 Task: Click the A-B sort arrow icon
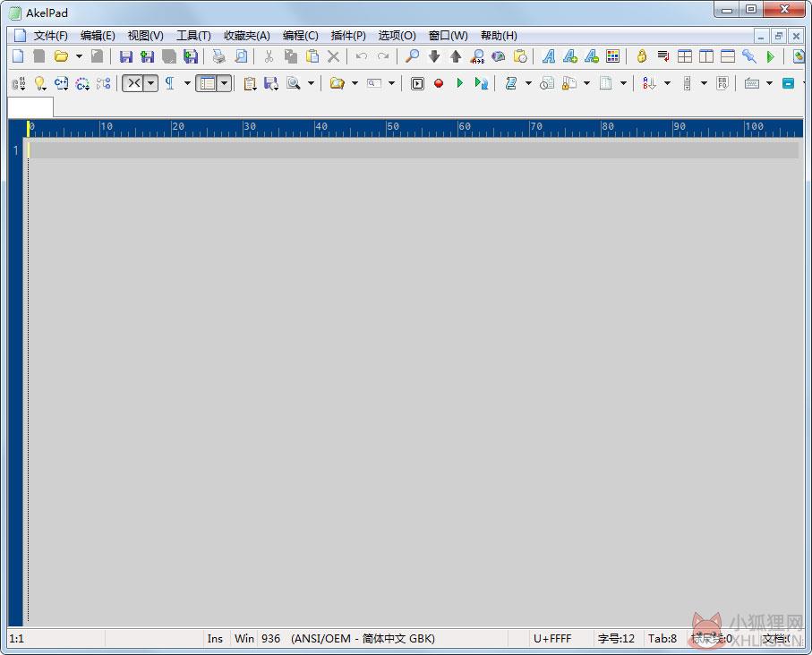point(649,83)
